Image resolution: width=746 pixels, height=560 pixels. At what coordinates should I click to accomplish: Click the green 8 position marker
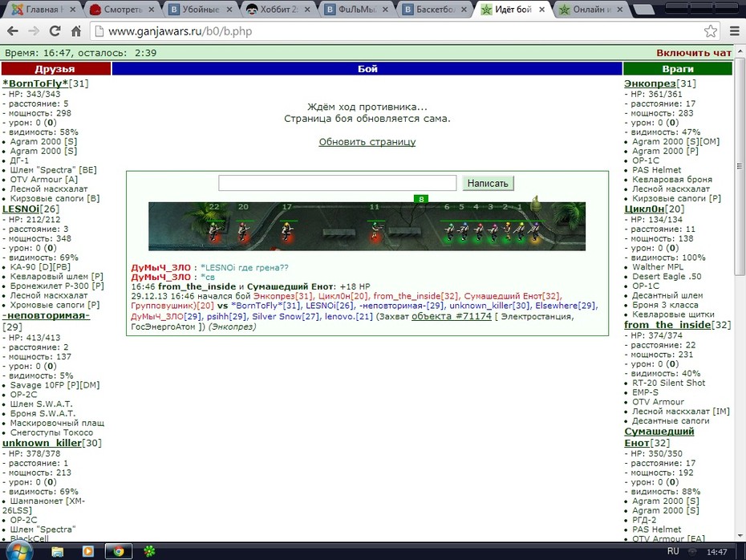click(421, 199)
